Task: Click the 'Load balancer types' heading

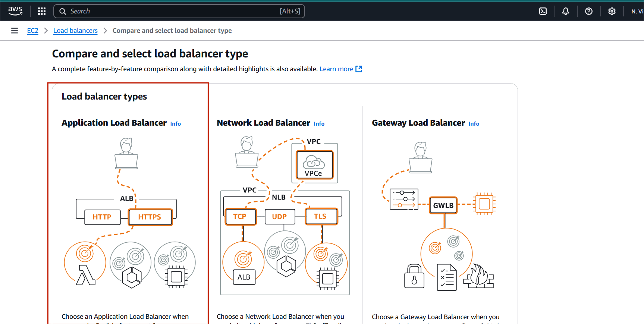Action: pyautogui.click(x=104, y=97)
